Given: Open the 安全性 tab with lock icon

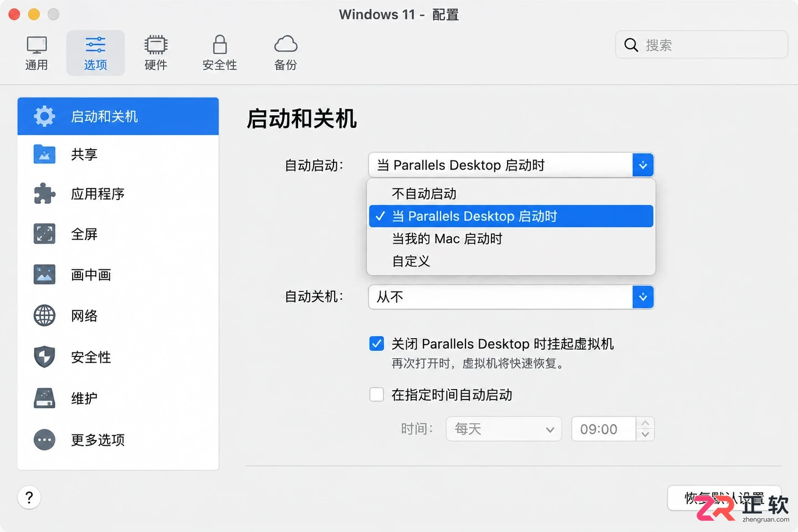Looking at the screenshot, I should [219, 53].
